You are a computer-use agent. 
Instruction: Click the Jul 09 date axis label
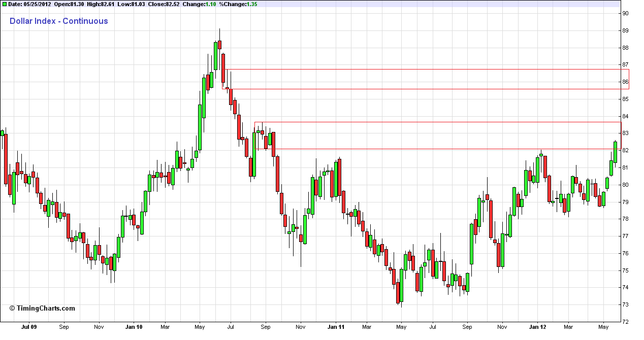[x=28, y=328]
